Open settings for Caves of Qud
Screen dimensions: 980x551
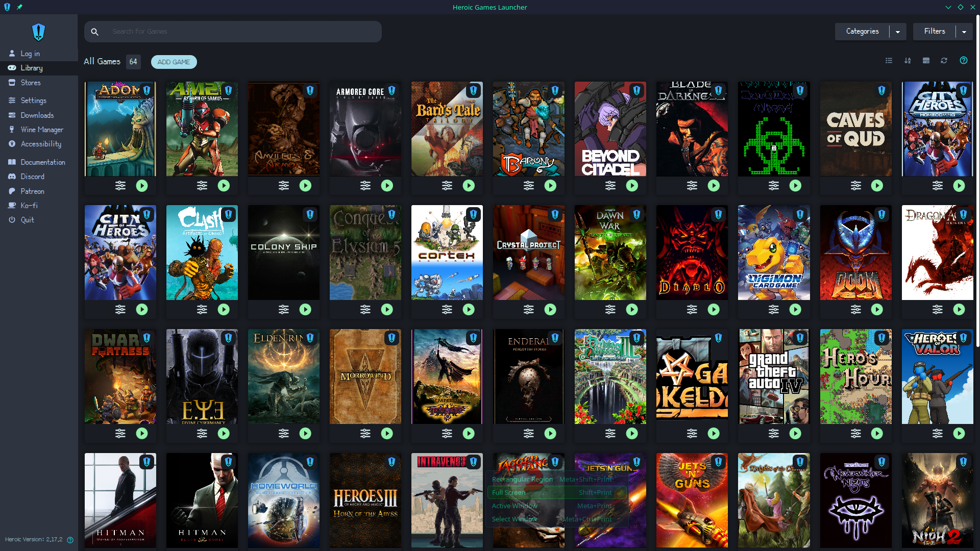(856, 186)
